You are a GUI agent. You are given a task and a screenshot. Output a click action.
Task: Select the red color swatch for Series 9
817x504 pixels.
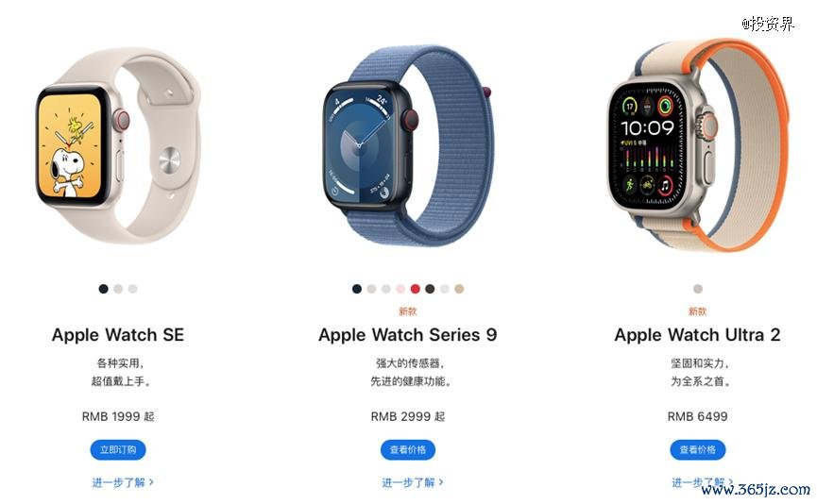pyautogui.click(x=416, y=289)
